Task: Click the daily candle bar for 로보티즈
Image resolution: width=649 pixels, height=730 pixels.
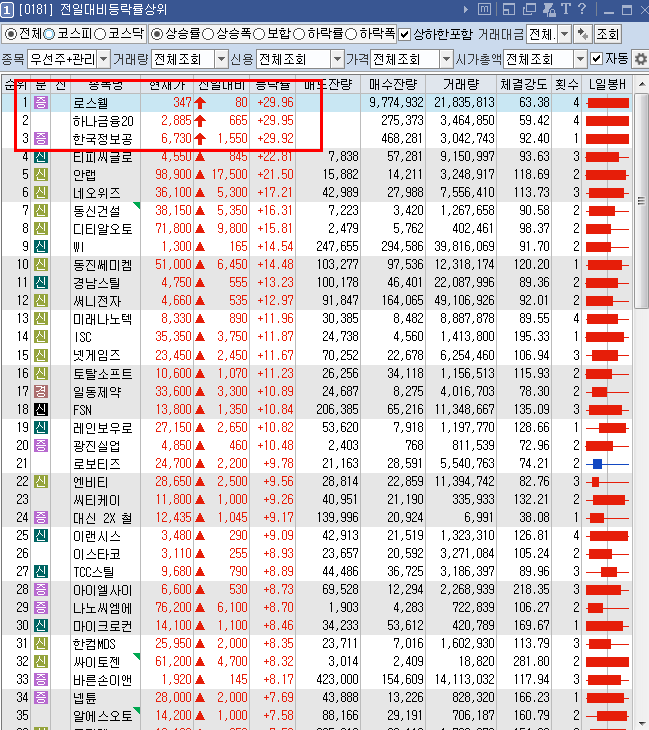Action: tap(607, 464)
